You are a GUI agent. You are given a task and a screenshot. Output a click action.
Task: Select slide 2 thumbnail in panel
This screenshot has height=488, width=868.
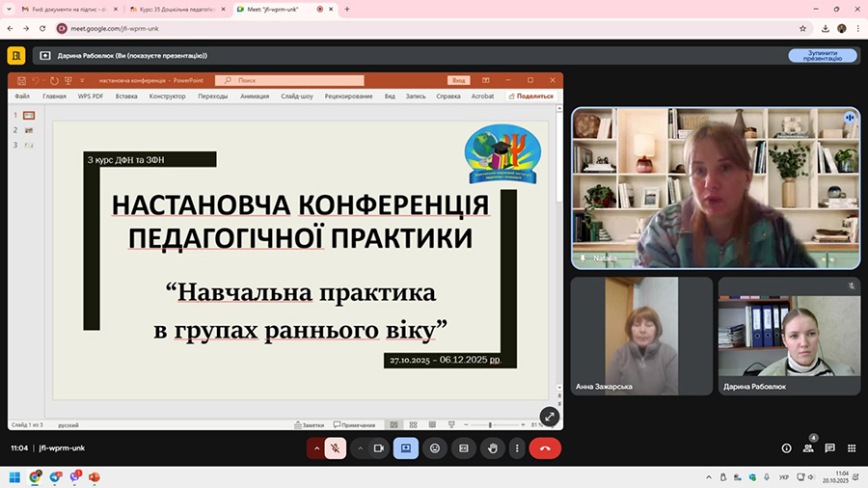(29, 129)
